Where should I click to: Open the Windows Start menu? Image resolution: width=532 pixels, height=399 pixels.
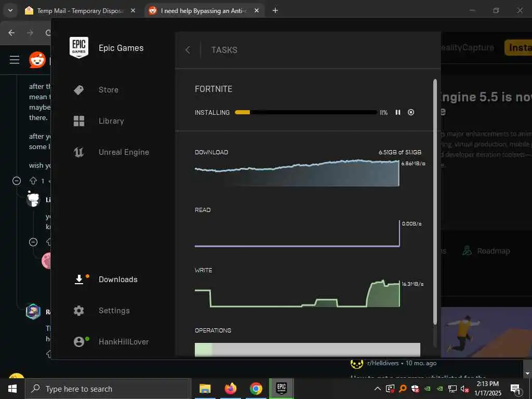tap(12, 389)
